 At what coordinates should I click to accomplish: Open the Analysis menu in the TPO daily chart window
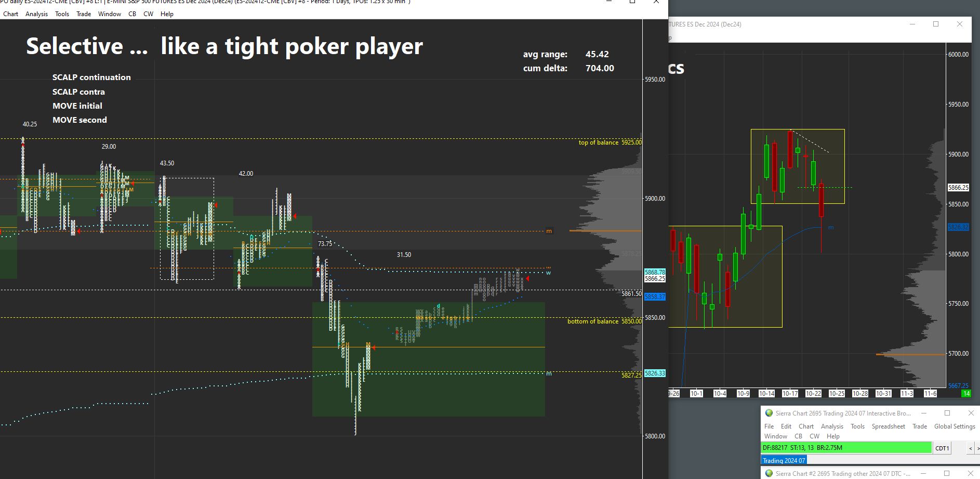coord(36,14)
